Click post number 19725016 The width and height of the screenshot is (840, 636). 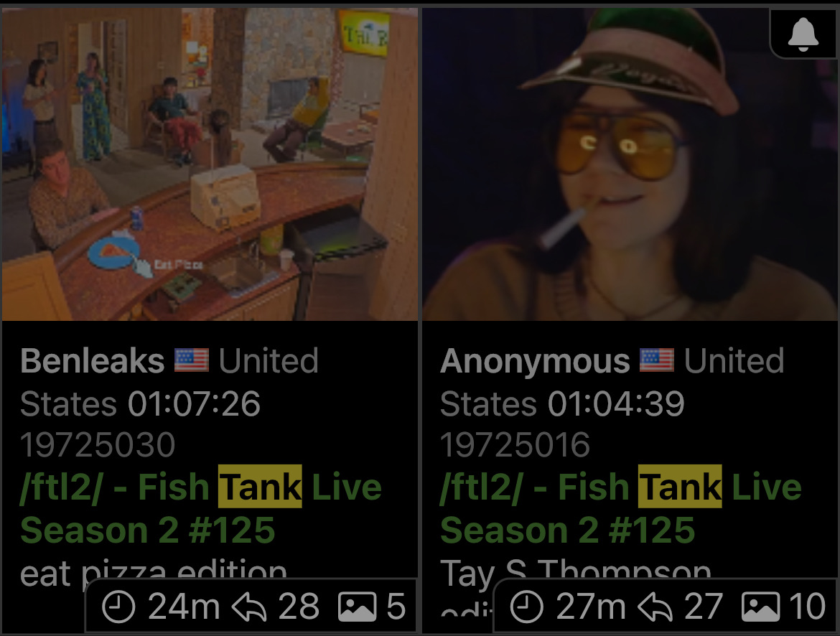pos(515,445)
